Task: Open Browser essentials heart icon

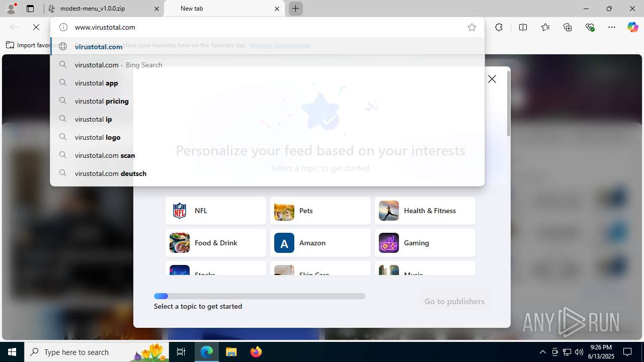Action: click(590, 27)
